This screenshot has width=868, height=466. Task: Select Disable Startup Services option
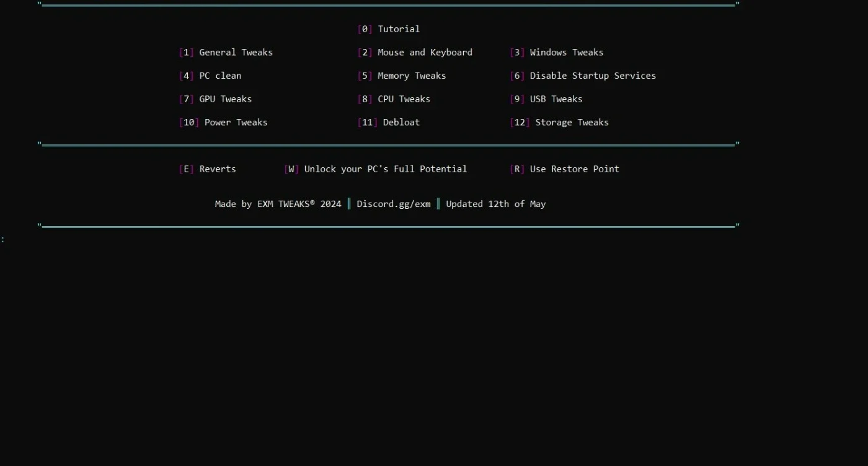pos(583,76)
